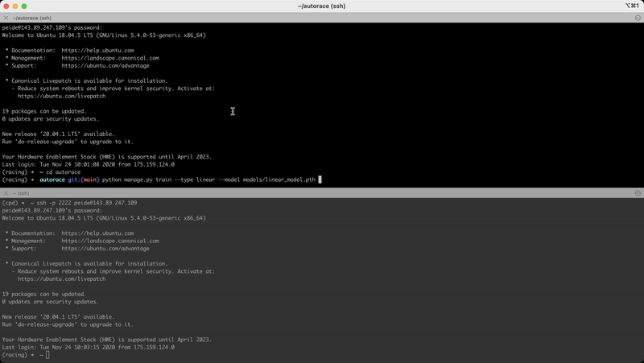The width and height of the screenshot is (644, 363).
Task: Open the pane menu icon of the ~ (ssh) pane
Action: (638, 193)
